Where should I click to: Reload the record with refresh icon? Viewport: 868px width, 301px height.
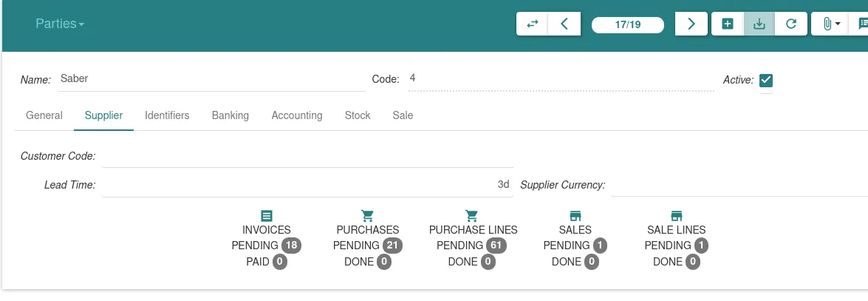click(791, 24)
